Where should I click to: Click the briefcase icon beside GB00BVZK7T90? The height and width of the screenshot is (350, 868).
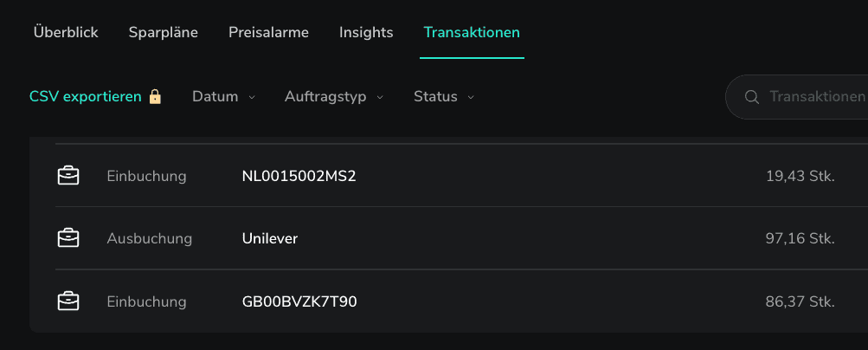(x=68, y=301)
